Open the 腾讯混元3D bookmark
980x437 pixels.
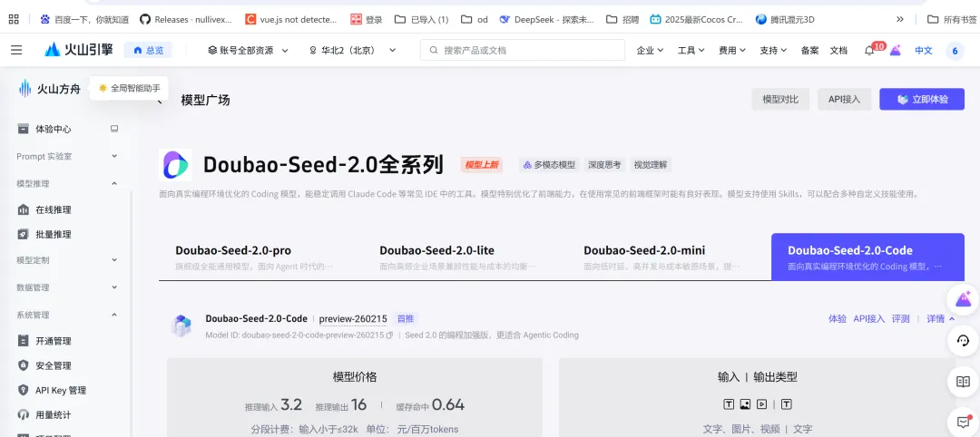point(785,19)
